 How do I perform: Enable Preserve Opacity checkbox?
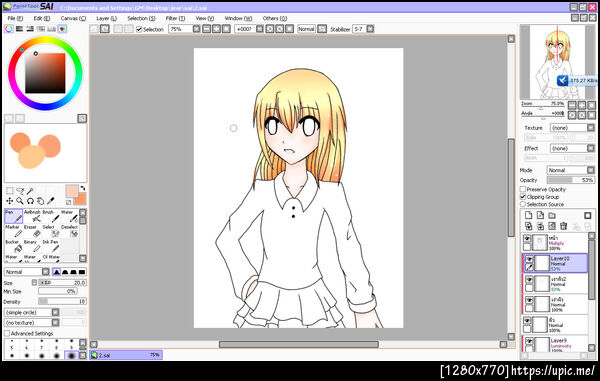523,189
